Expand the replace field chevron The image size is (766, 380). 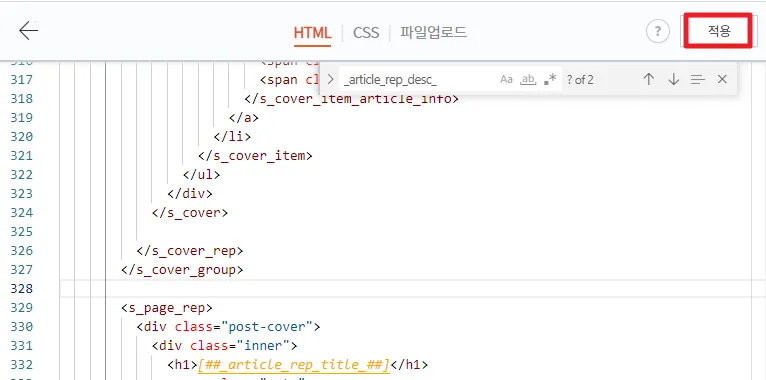point(331,79)
